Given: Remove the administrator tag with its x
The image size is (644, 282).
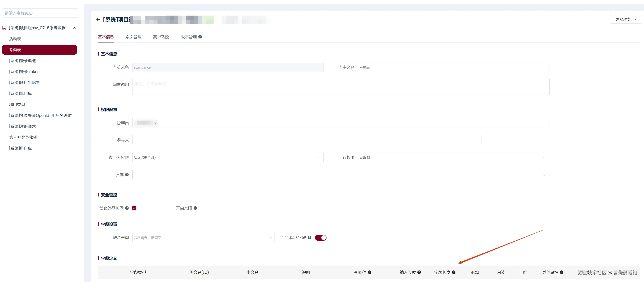Looking at the screenshot, I should pos(155,123).
